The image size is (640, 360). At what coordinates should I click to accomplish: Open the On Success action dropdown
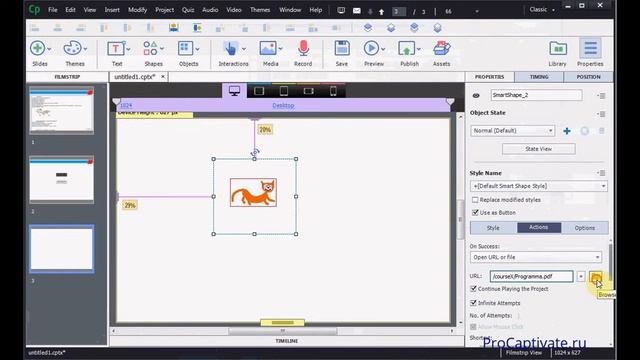[x=536, y=257]
